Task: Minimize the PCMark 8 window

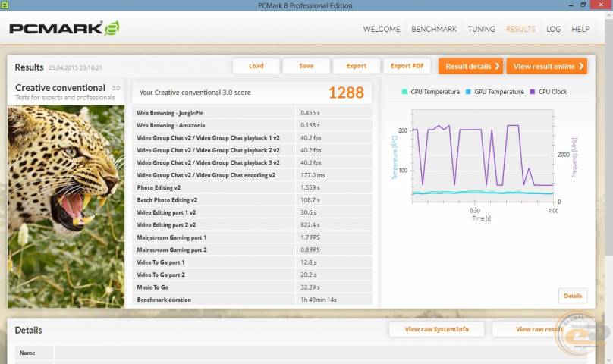Action: (571, 5)
